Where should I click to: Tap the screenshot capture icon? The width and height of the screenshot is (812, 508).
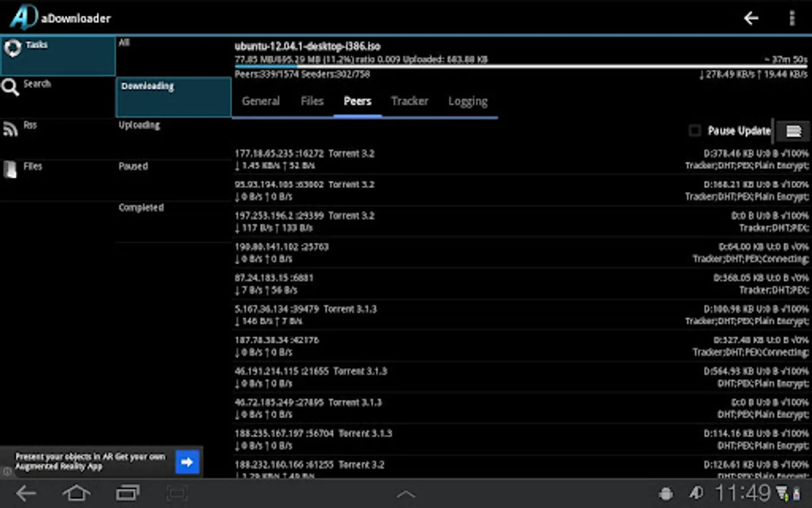(177, 494)
